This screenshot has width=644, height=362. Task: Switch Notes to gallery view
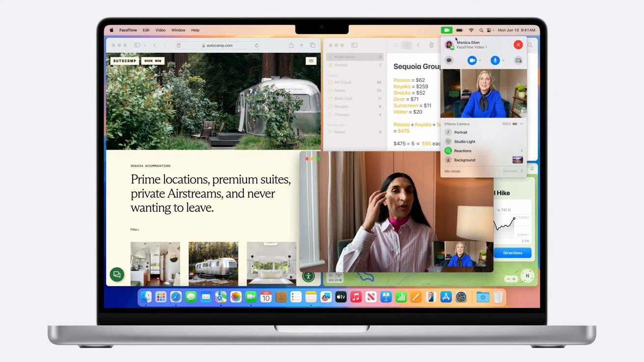click(x=406, y=45)
